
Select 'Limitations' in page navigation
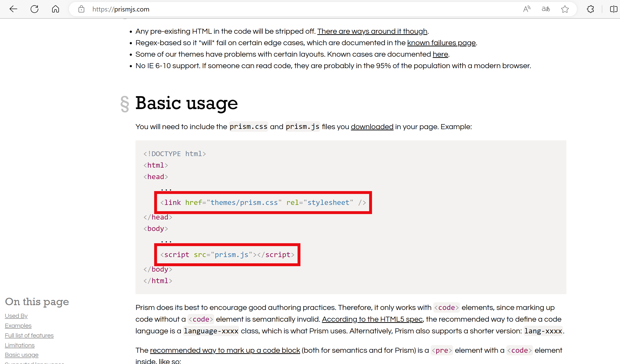tap(20, 345)
